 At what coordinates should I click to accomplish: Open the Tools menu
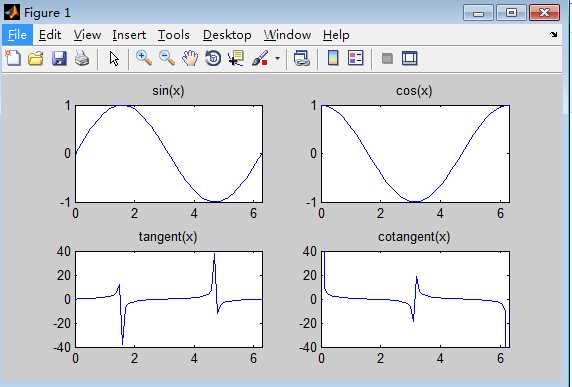coord(174,35)
